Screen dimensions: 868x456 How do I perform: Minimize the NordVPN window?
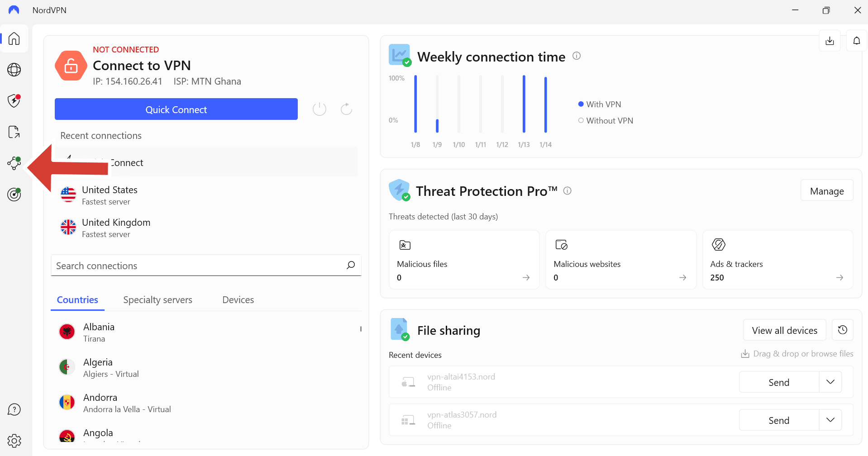[x=795, y=10]
